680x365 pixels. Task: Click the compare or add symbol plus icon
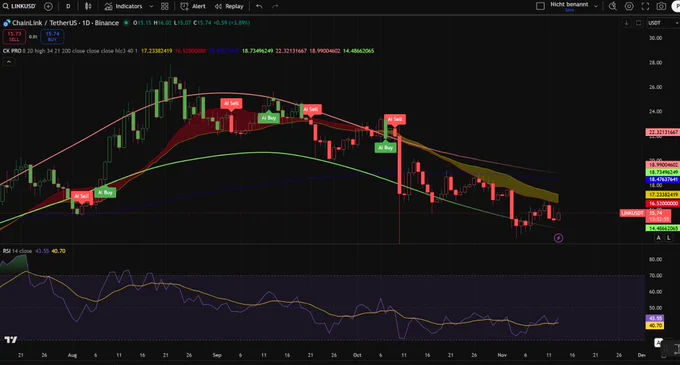click(x=48, y=6)
